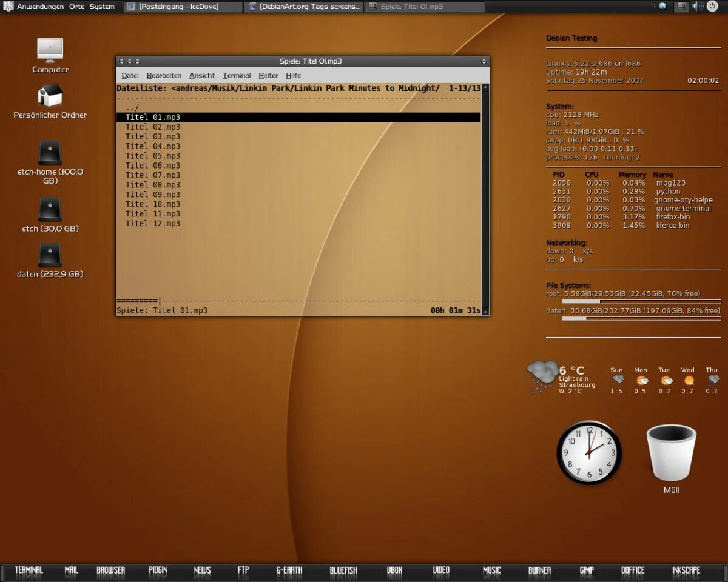Image resolution: width=728 pixels, height=582 pixels.
Task: Select Titel 05.mp3 in the file list
Action: pos(153,156)
